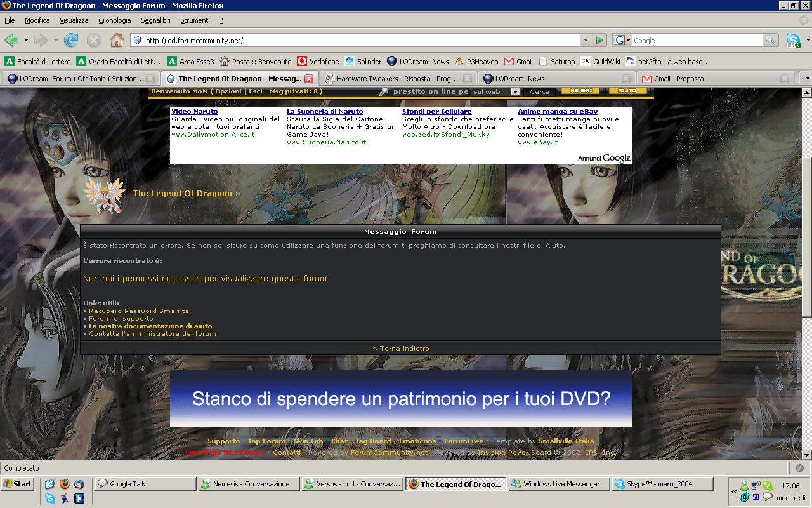Click the Skype toolbar icon
The image size is (812, 508).
click(x=793, y=40)
